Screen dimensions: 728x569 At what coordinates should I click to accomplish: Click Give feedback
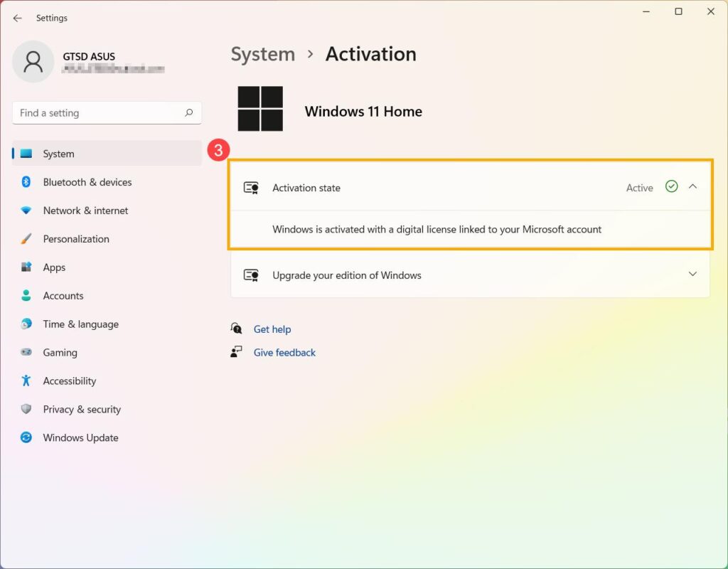pyautogui.click(x=284, y=352)
